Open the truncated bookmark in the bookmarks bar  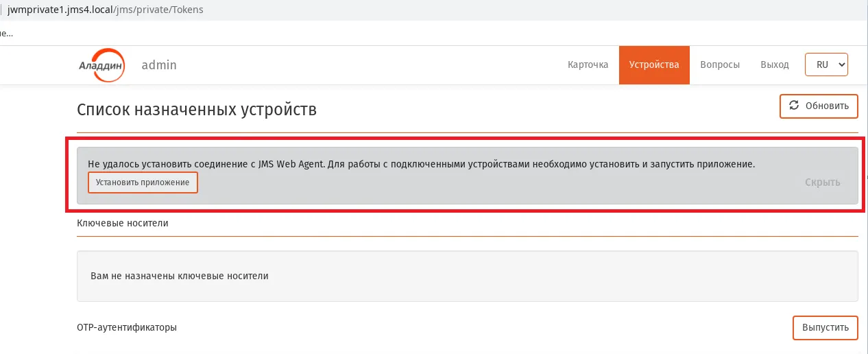(x=6, y=32)
